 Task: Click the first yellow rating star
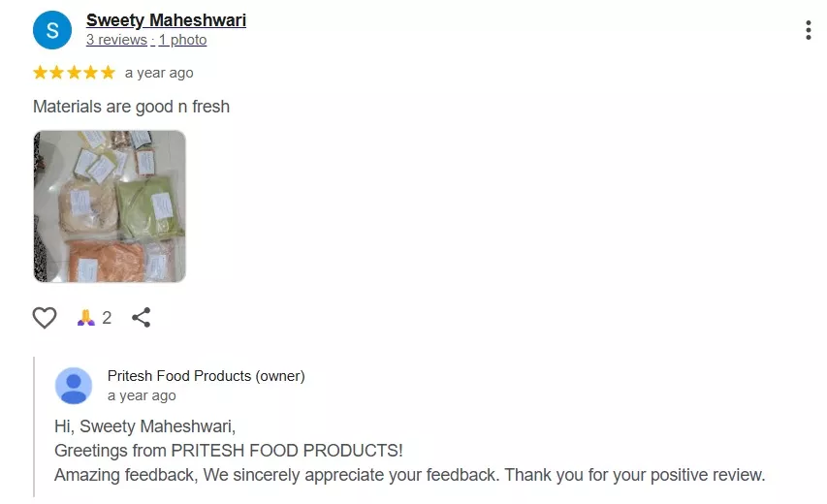click(x=41, y=73)
